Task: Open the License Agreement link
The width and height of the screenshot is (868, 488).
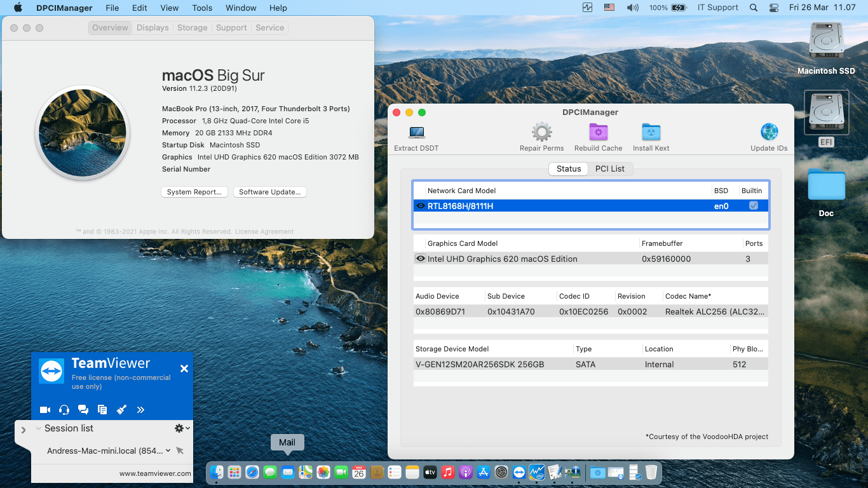Action: pyautogui.click(x=264, y=231)
